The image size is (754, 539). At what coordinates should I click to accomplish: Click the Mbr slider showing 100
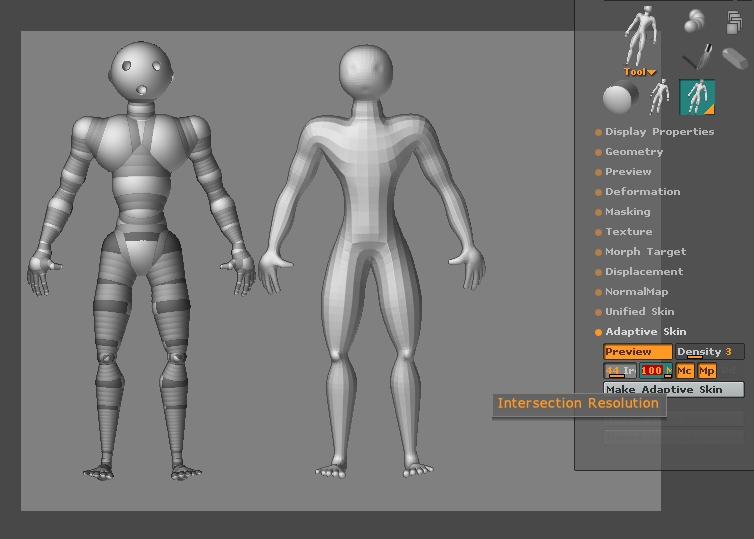pyautogui.click(x=655, y=371)
